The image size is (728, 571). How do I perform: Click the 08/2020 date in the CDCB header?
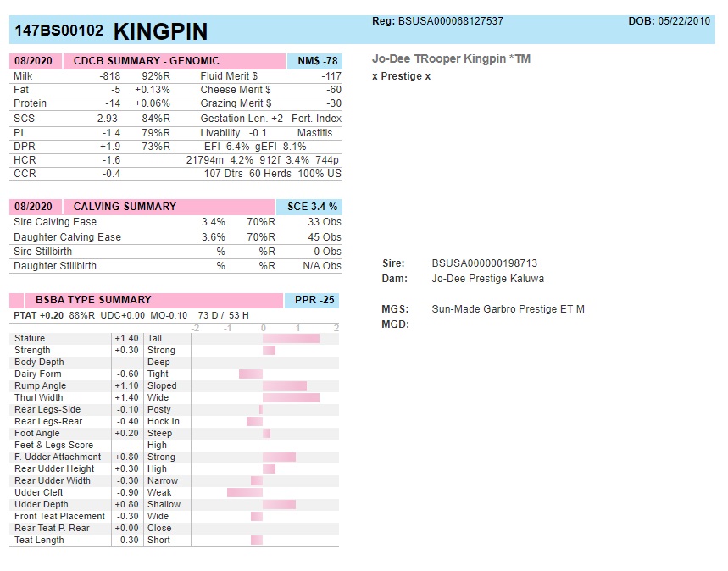(33, 61)
